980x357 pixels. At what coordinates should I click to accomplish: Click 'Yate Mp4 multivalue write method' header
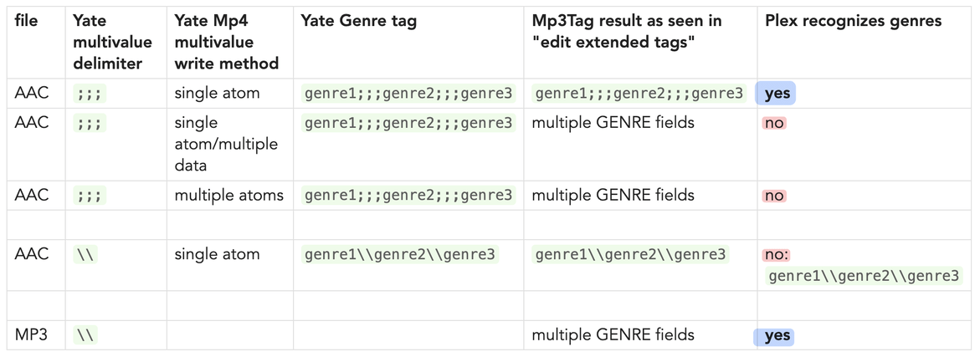point(226,42)
